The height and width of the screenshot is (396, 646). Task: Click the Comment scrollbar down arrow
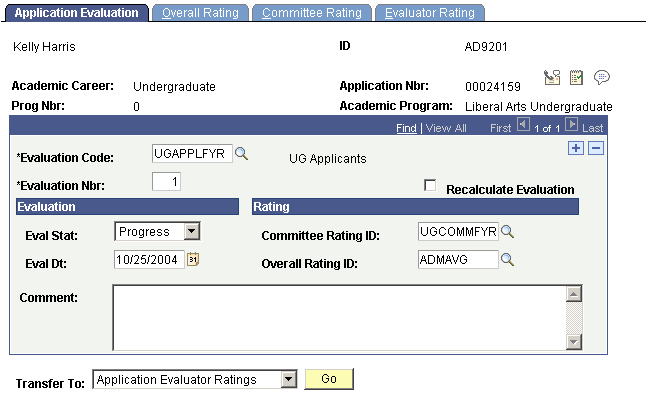(574, 342)
